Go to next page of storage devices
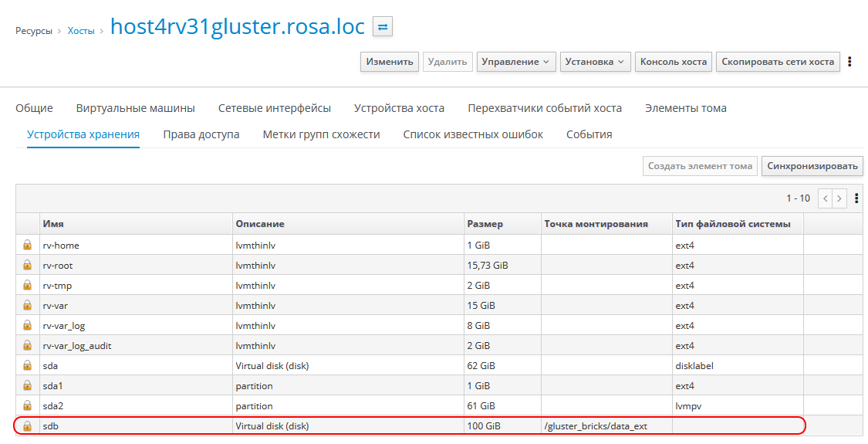The image size is (868, 444). click(x=839, y=198)
